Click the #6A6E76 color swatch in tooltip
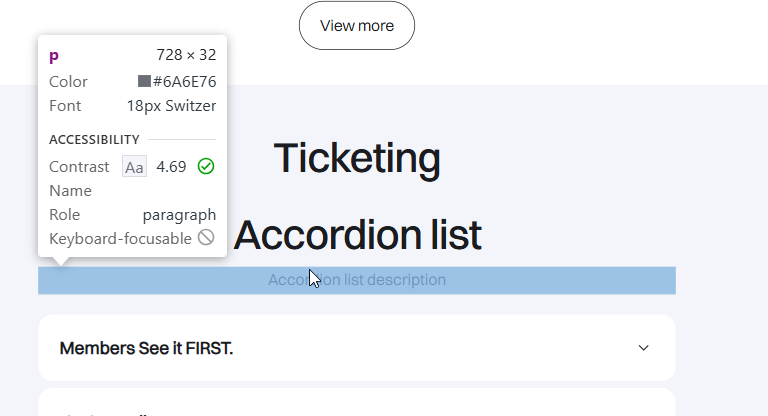 (144, 81)
